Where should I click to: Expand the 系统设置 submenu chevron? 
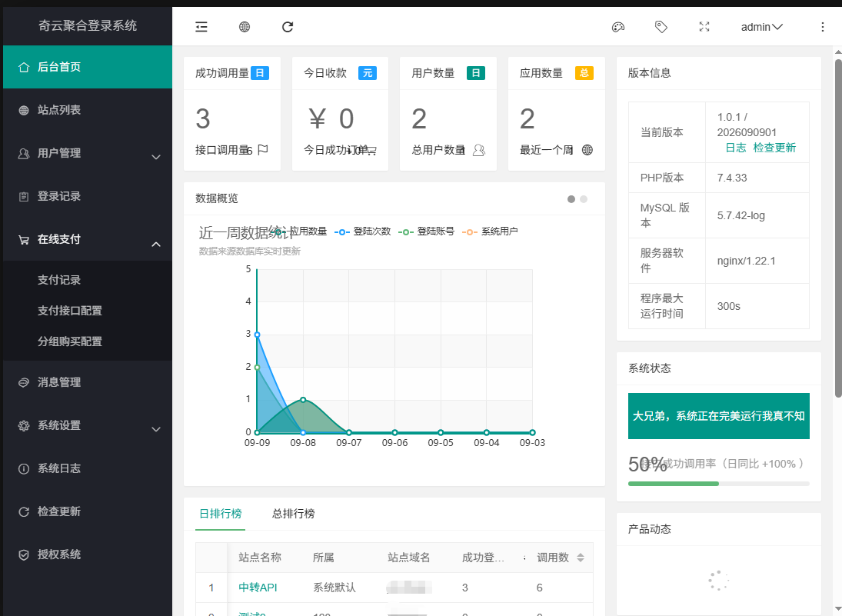[156, 429]
